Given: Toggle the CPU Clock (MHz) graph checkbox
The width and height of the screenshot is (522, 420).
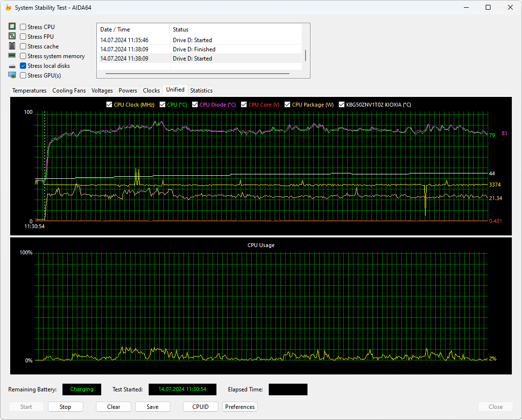Looking at the screenshot, I should tap(109, 105).
